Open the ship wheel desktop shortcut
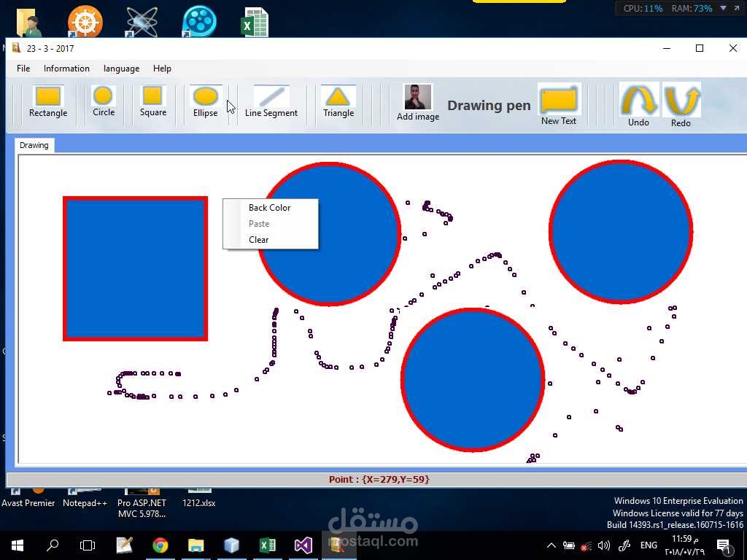Image resolution: width=747 pixels, height=560 pixels. (85, 21)
